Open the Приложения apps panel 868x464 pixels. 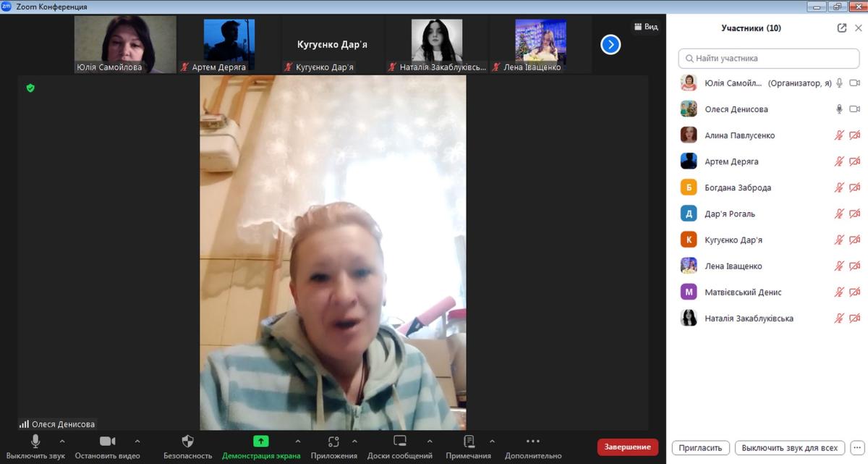tap(333, 447)
